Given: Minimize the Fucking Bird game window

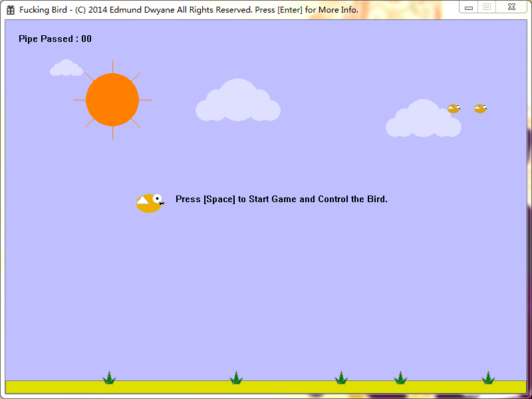Looking at the screenshot, I should pyautogui.click(x=469, y=7).
